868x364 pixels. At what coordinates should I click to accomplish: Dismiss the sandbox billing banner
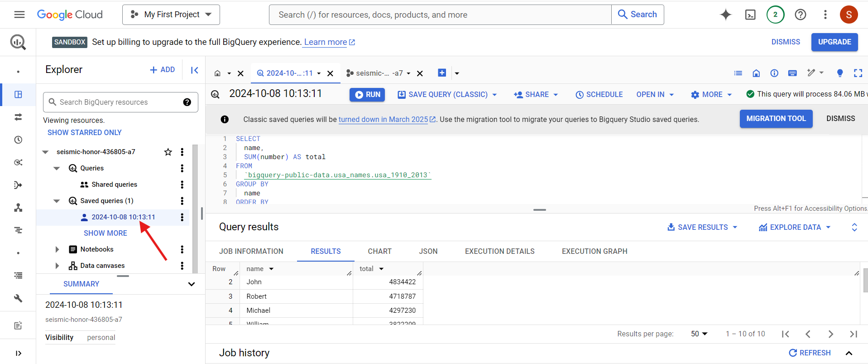pyautogui.click(x=786, y=42)
